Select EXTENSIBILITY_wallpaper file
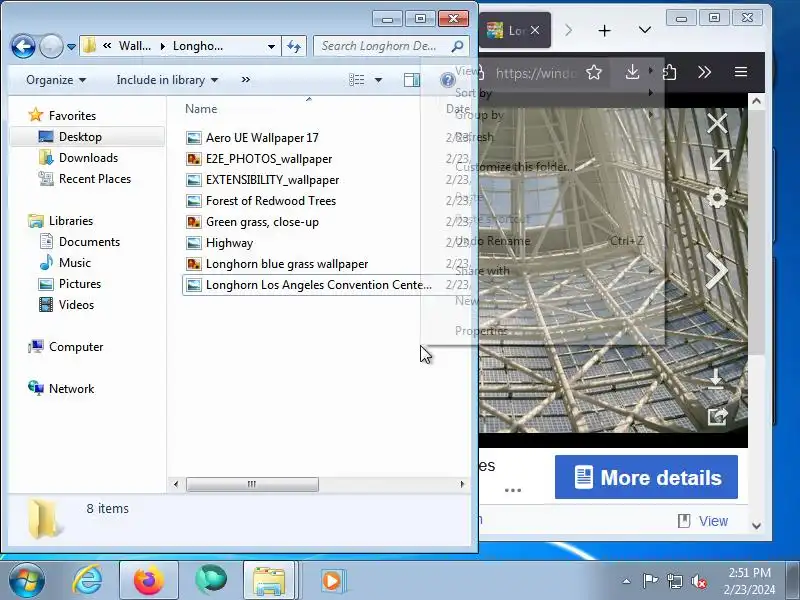The image size is (800, 600). point(272,180)
